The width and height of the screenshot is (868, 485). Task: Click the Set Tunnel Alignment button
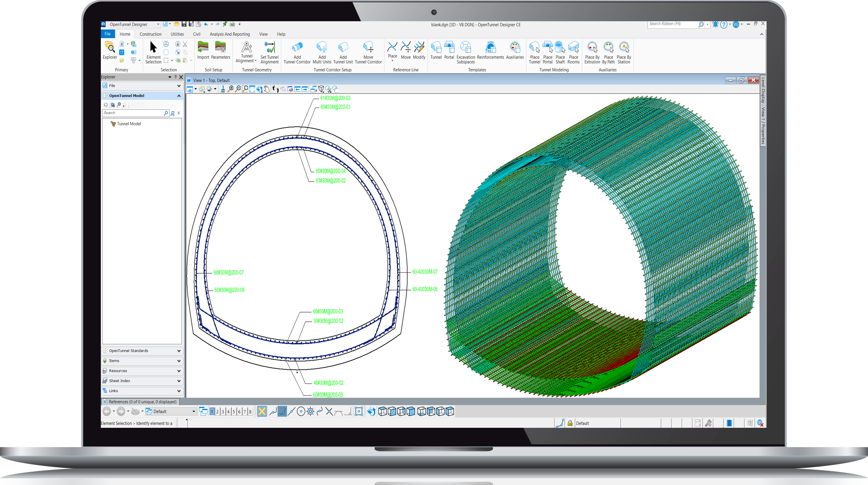point(269,52)
